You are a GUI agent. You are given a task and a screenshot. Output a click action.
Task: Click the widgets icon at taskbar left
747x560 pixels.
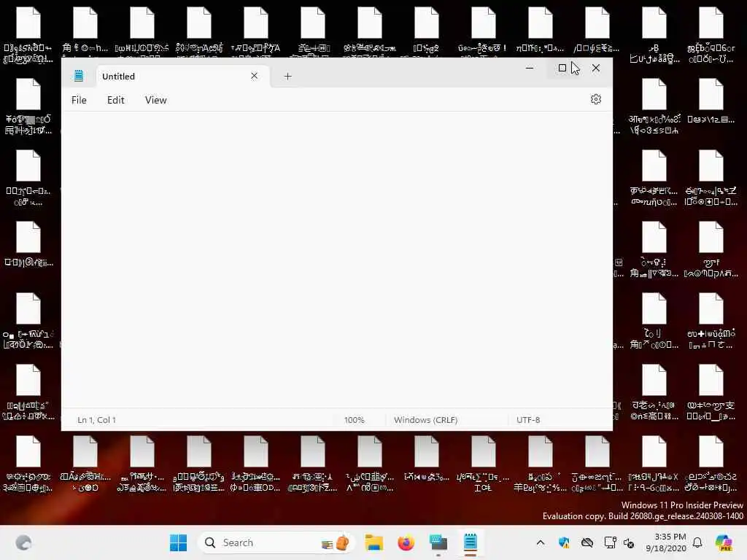click(23, 542)
